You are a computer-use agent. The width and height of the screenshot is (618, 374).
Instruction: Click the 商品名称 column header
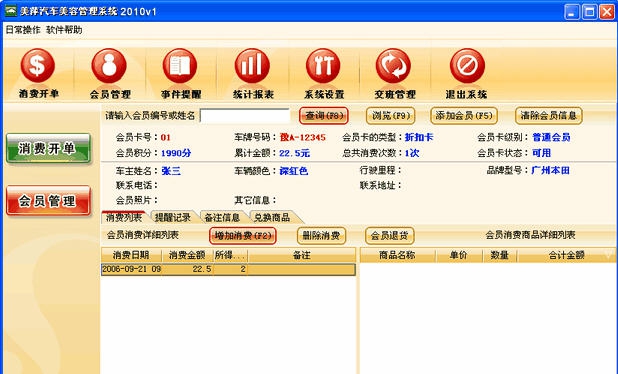click(397, 255)
